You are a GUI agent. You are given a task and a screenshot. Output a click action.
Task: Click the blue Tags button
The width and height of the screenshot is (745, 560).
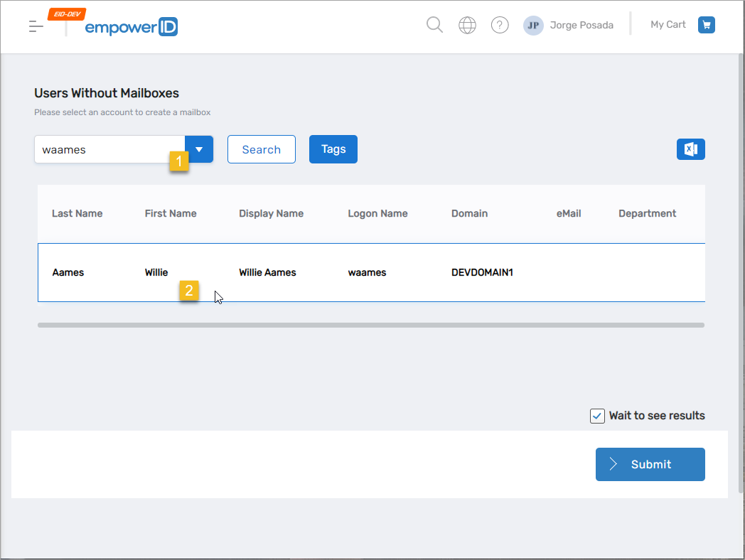coord(333,149)
